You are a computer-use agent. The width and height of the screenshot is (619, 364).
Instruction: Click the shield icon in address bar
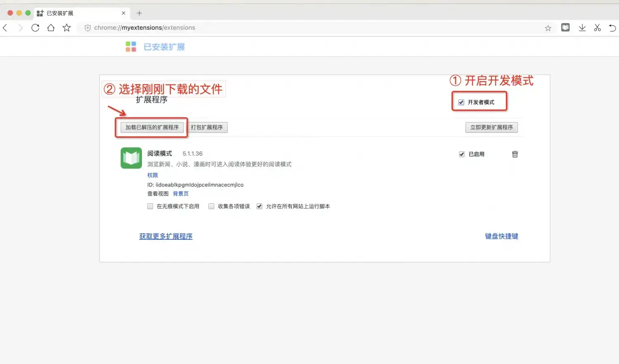pos(87,28)
